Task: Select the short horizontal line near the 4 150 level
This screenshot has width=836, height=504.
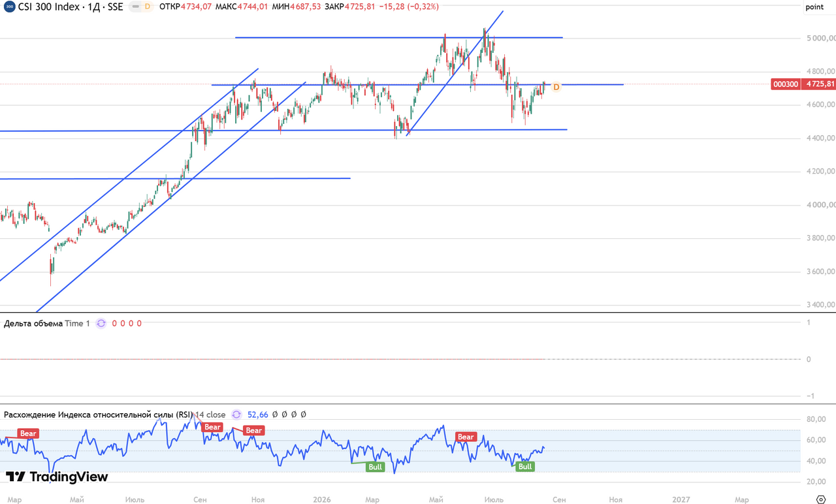Action: 175,178
